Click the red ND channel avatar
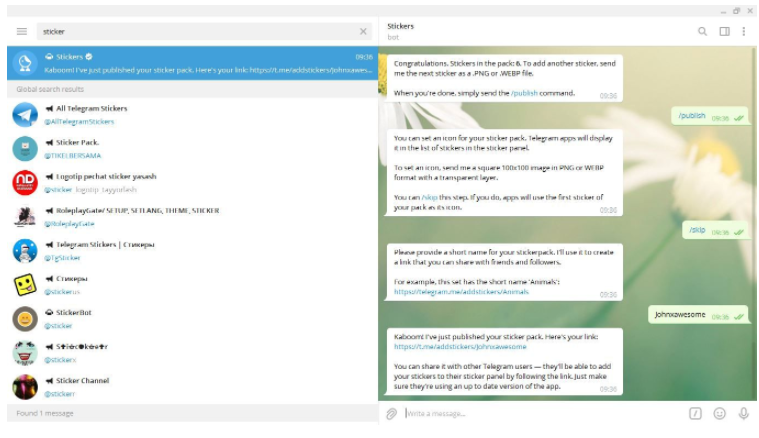759x438 pixels. (x=25, y=182)
